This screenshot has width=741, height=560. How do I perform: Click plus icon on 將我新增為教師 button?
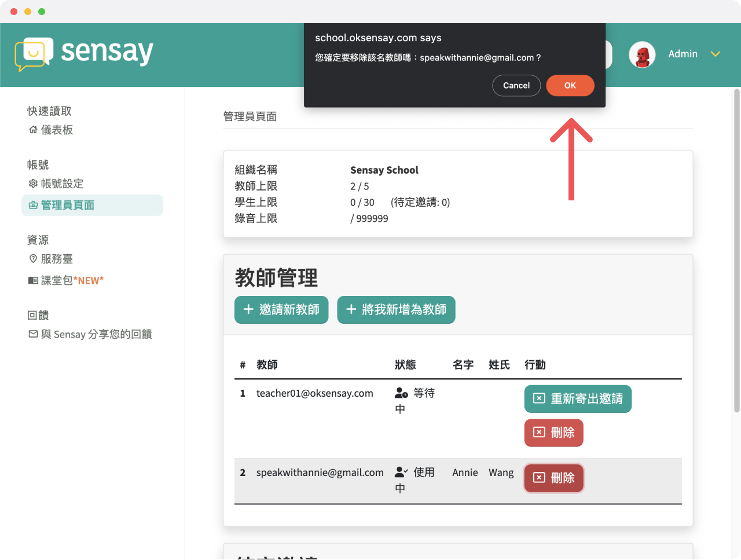click(x=351, y=309)
